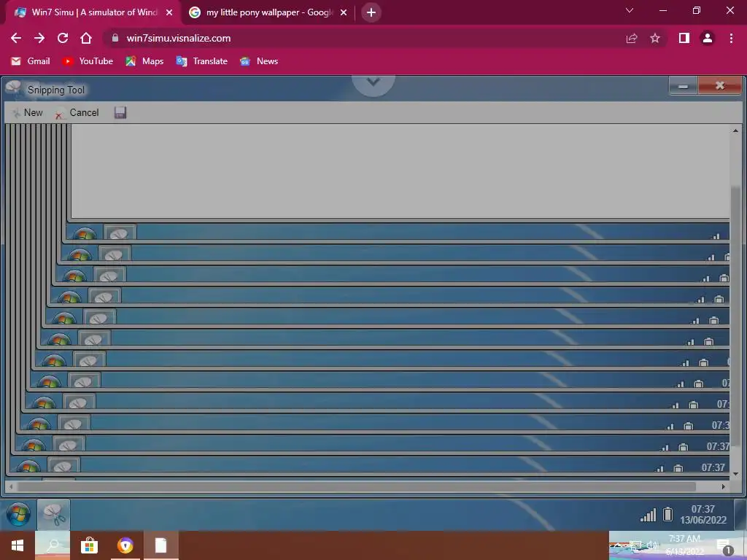This screenshot has height=560, width=747.
Task: View site security lock info
Action: click(x=115, y=38)
